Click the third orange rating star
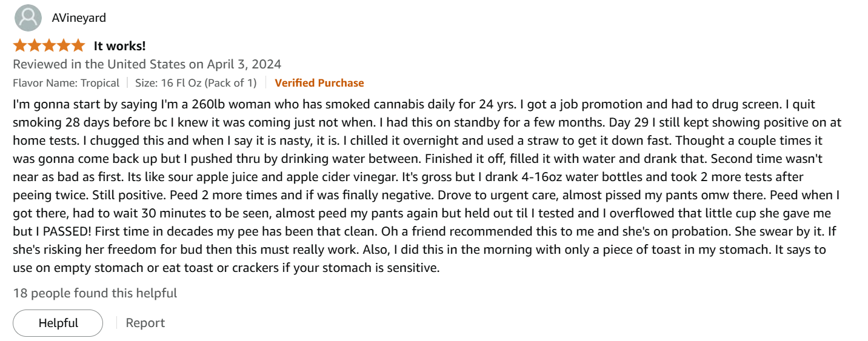 tap(49, 45)
